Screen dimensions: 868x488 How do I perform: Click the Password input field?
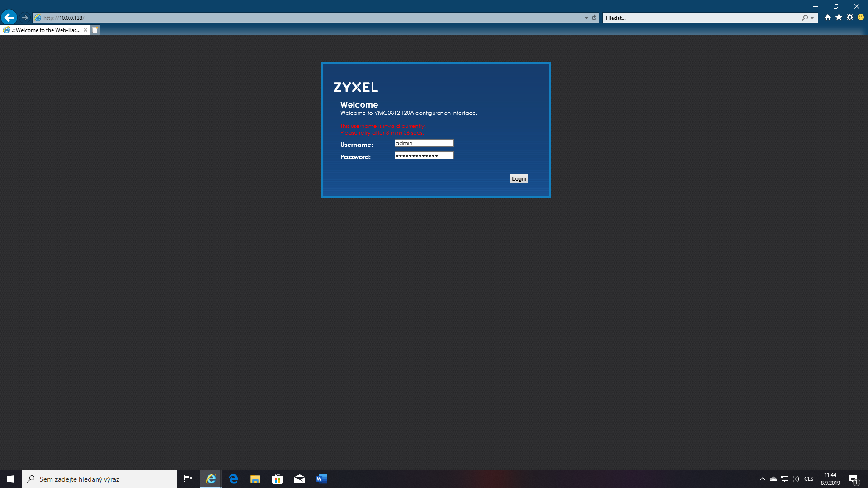pyautogui.click(x=424, y=155)
